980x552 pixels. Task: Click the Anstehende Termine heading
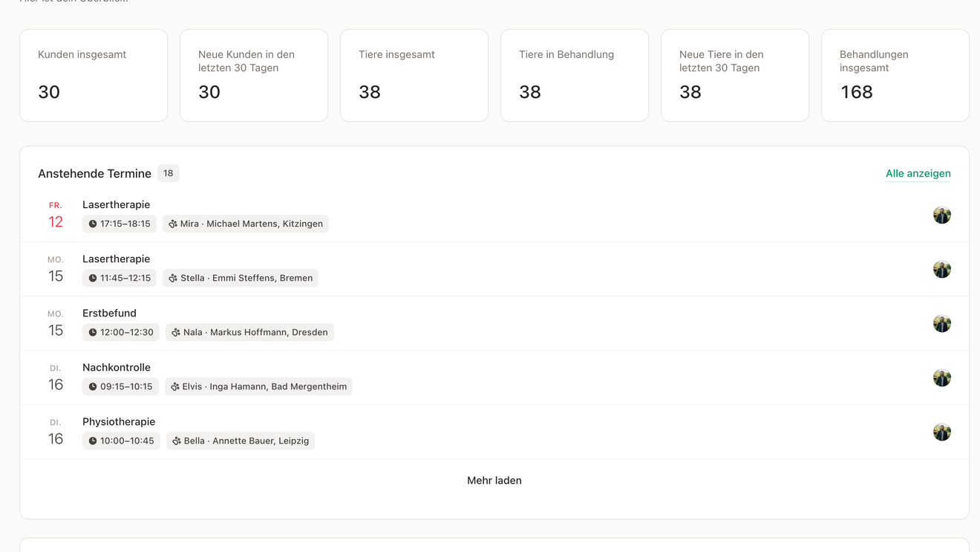click(x=94, y=174)
